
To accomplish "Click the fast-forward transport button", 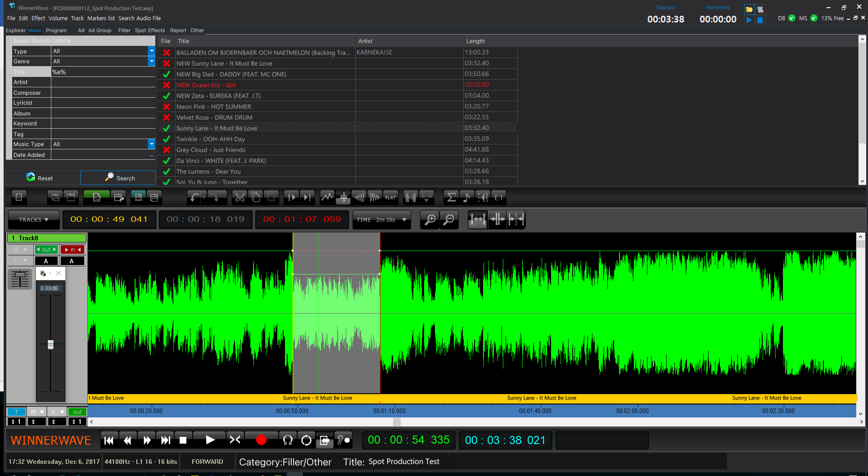I will 147,440.
